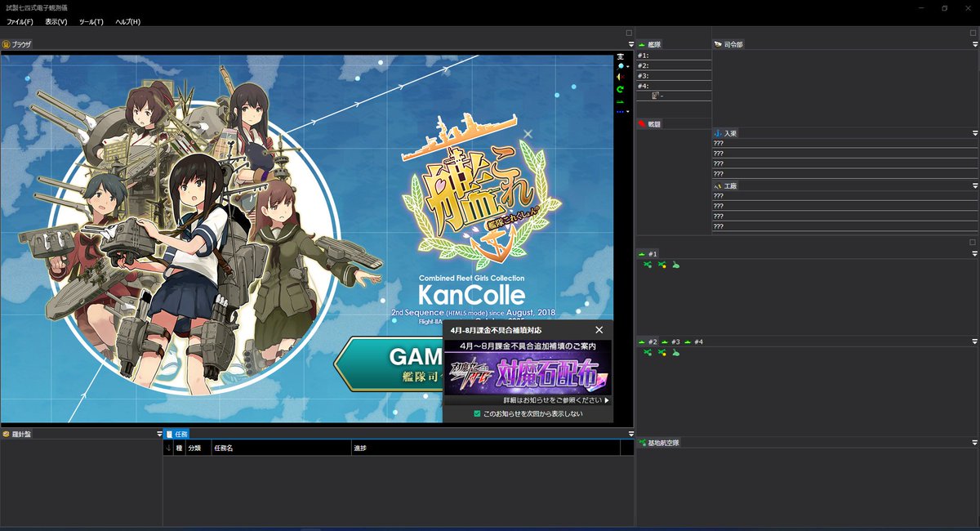Switch to the #2 fleet tab
Viewport: 980px width, 531px height.
[648, 341]
